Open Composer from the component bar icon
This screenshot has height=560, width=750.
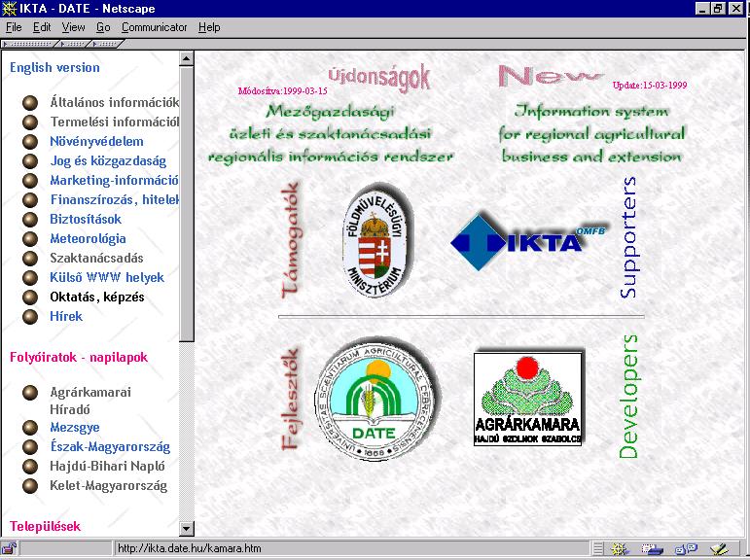pos(719,548)
